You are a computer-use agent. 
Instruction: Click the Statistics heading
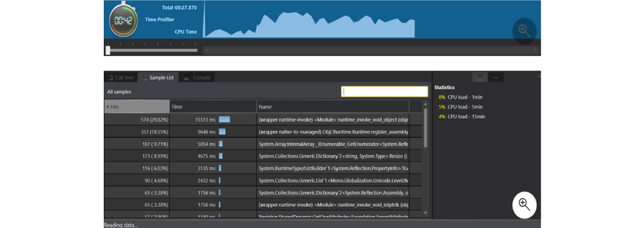(445, 87)
